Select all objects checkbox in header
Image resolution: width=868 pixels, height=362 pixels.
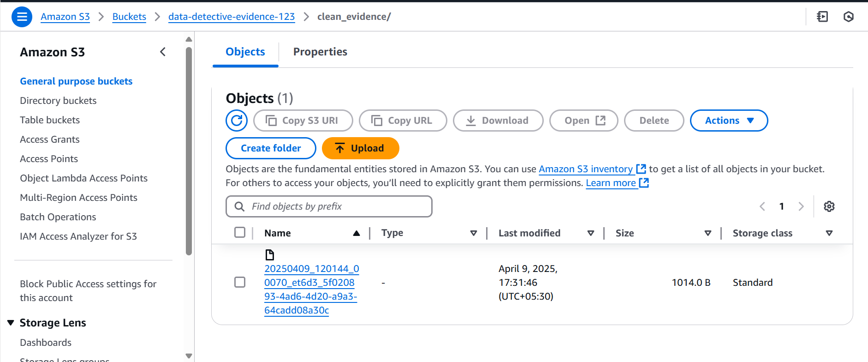click(x=240, y=232)
